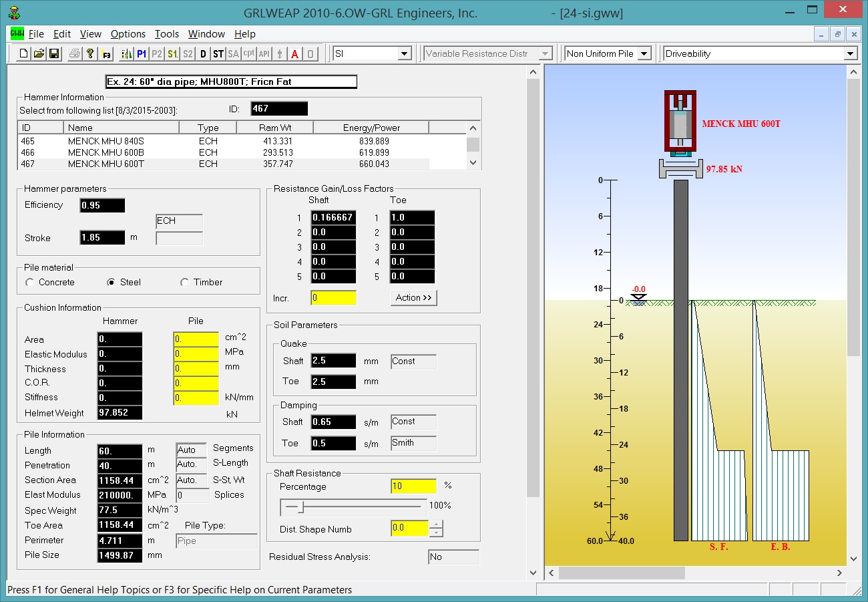
Task: Decrease the Dist. Shape Numb spinner
Action: 436,533
